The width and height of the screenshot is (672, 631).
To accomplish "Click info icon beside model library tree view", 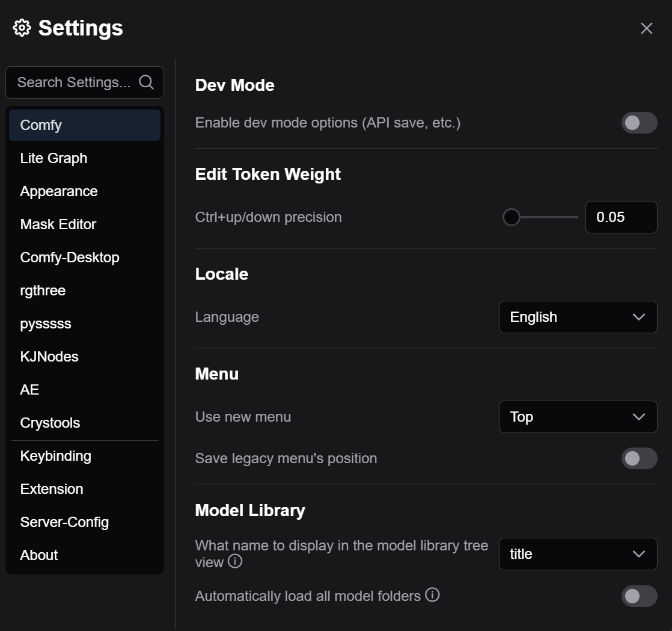I will tap(235, 561).
